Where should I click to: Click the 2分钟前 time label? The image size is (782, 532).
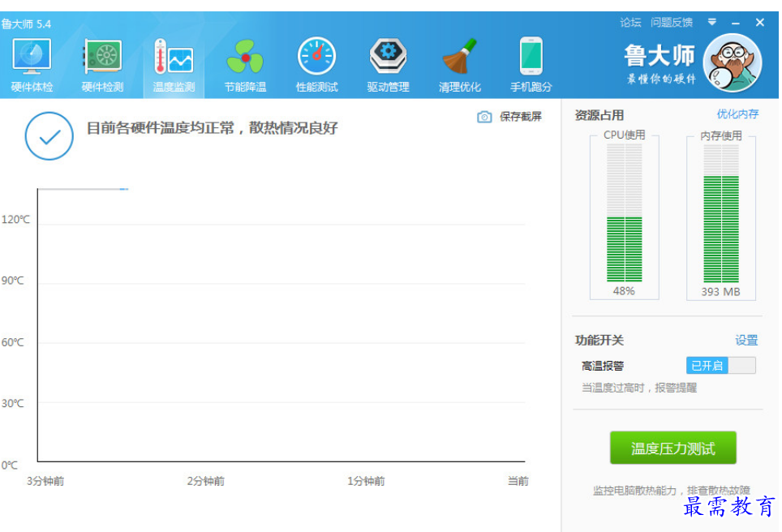(x=206, y=481)
